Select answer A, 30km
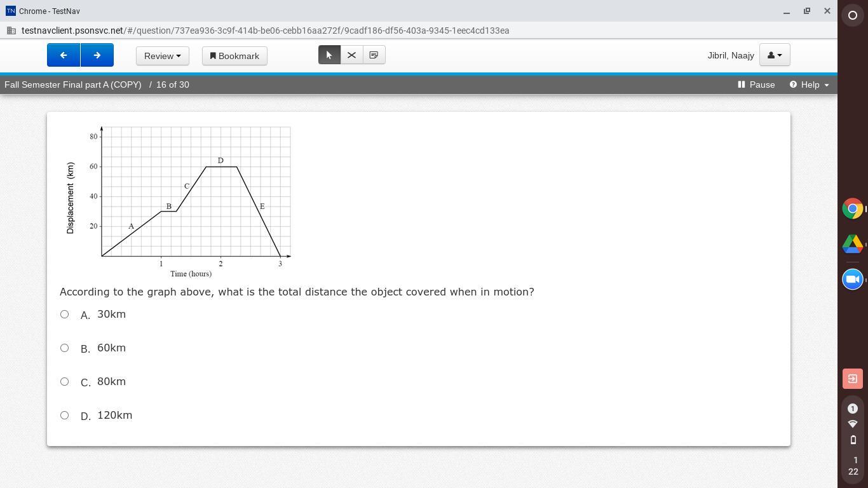868x488 pixels. tap(64, 314)
